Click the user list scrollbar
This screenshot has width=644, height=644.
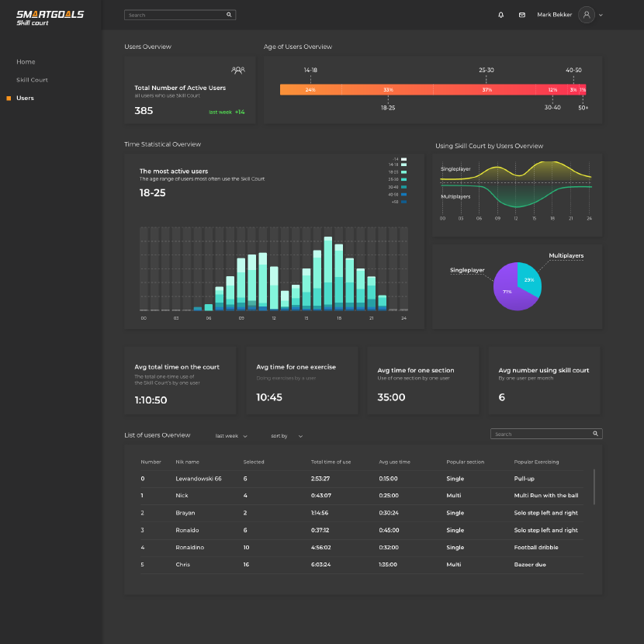click(x=594, y=486)
